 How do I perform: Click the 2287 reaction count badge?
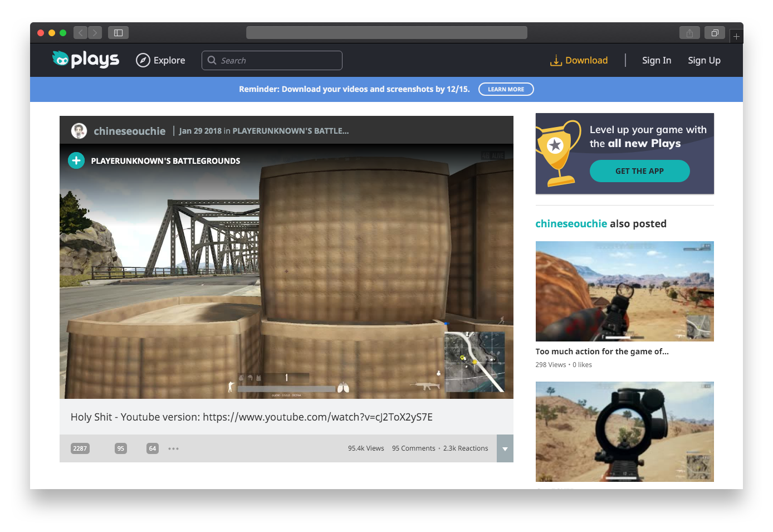(x=80, y=448)
